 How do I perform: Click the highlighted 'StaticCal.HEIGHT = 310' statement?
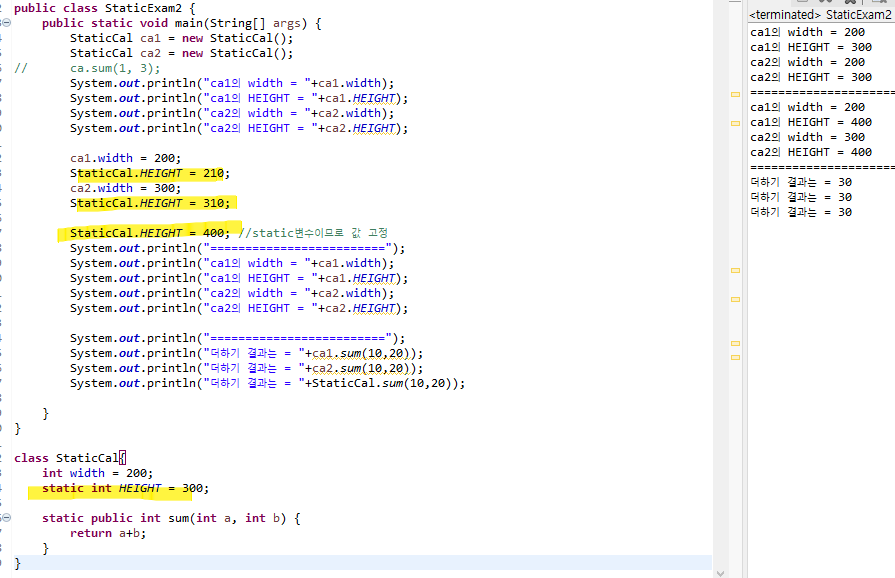(150, 203)
